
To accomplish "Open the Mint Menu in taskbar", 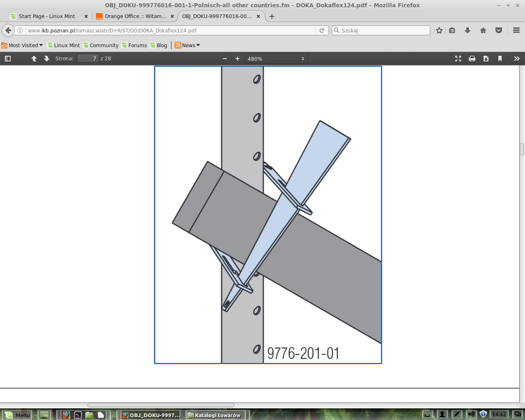I will [x=17, y=415].
